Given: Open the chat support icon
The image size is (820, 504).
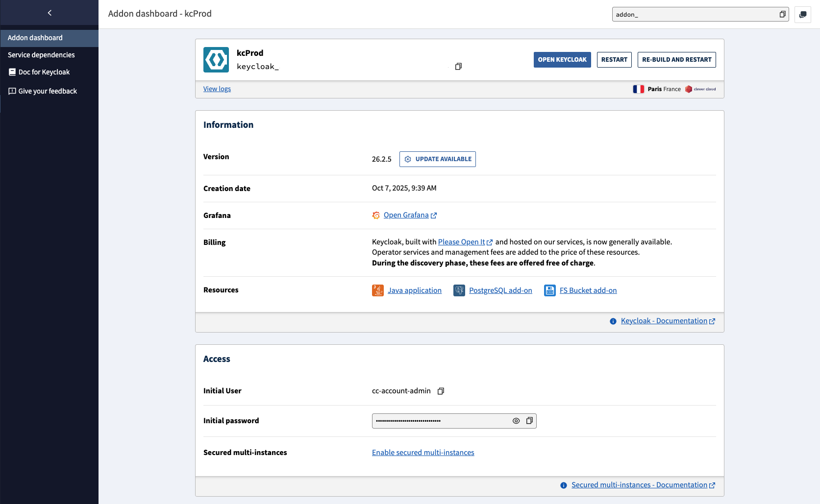Looking at the screenshot, I should click(802, 14).
